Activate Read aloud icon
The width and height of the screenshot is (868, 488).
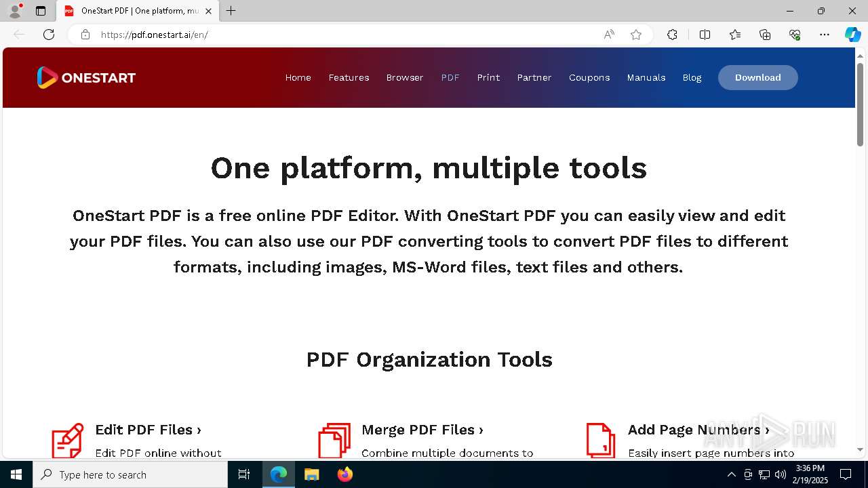pos(609,35)
